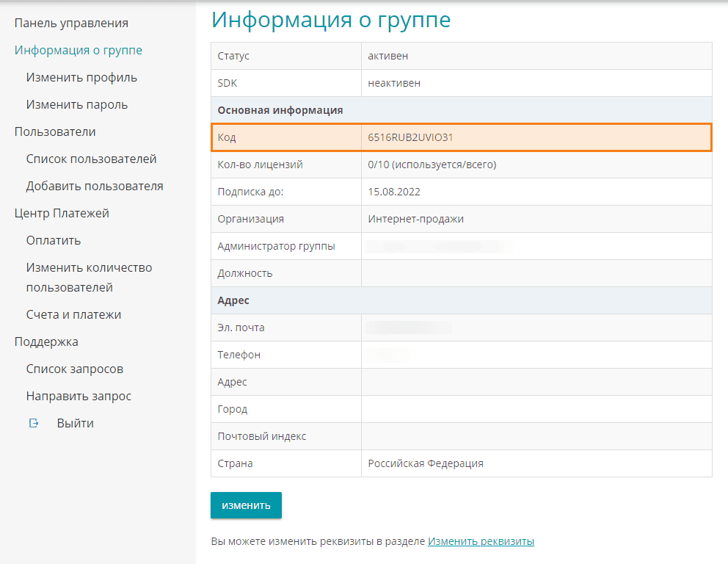The height and width of the screenshot is (564, 728).
Task: Open Список пользователей
Action: (91, 159)
